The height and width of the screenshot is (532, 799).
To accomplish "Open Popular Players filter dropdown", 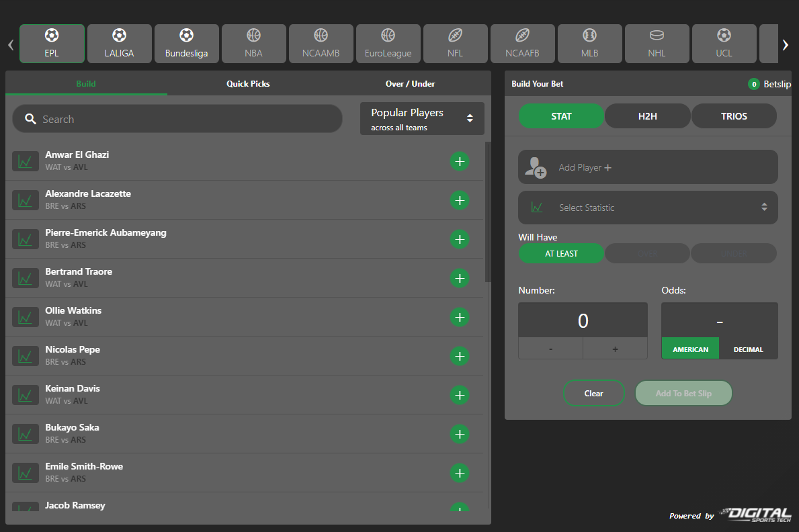I will (422, 119).
